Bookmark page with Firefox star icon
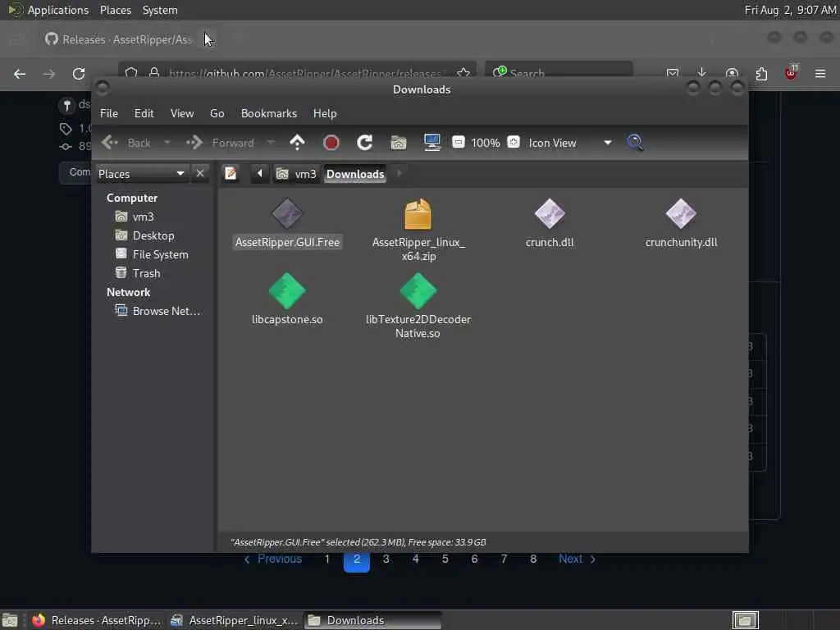 click(463, 73)
